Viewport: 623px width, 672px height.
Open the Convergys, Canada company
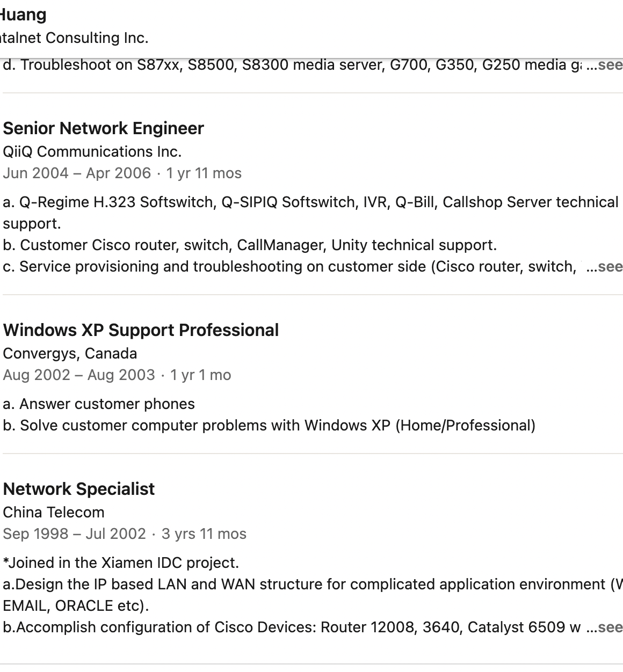(70, 354)
